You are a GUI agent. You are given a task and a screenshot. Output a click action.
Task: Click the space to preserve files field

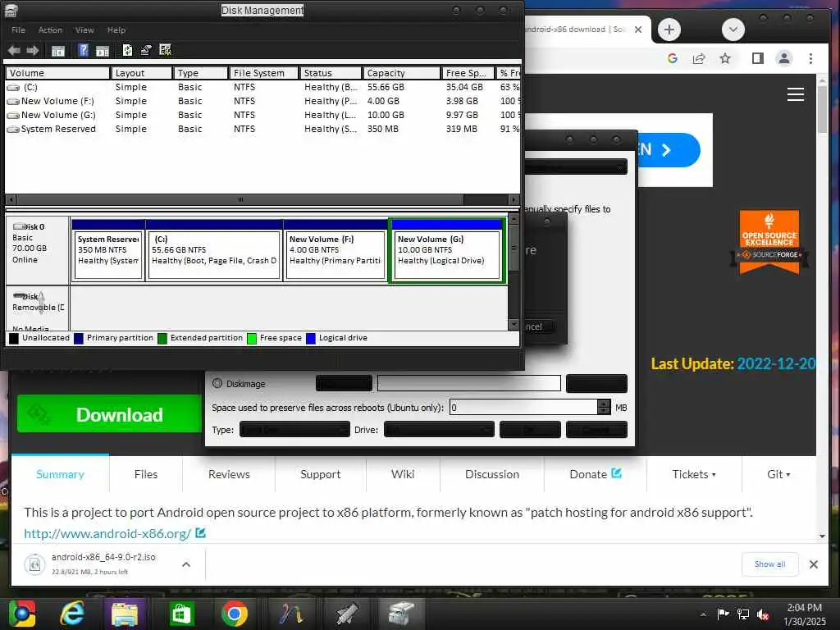[x=523, y=408]
